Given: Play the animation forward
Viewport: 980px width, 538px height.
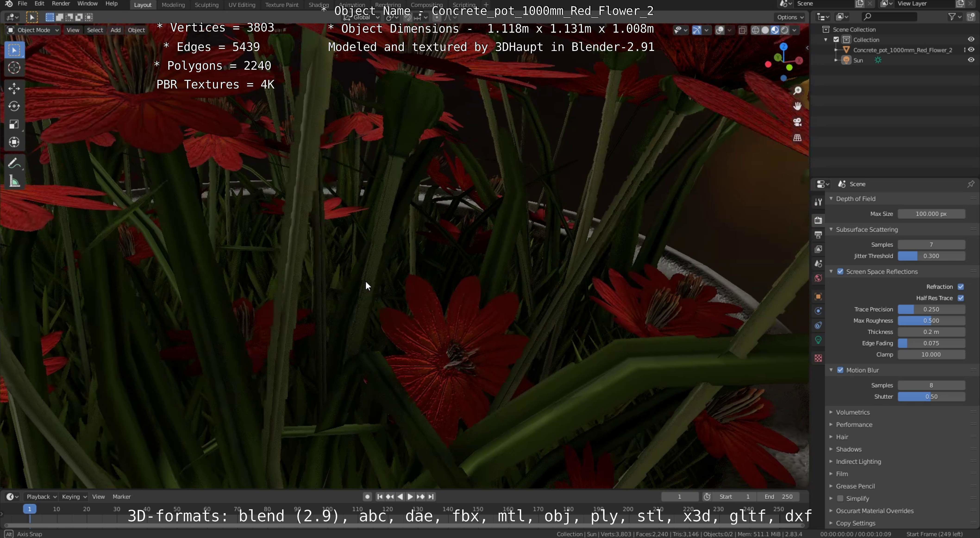Looking at the screenshot, I should [x=410, y=497].
